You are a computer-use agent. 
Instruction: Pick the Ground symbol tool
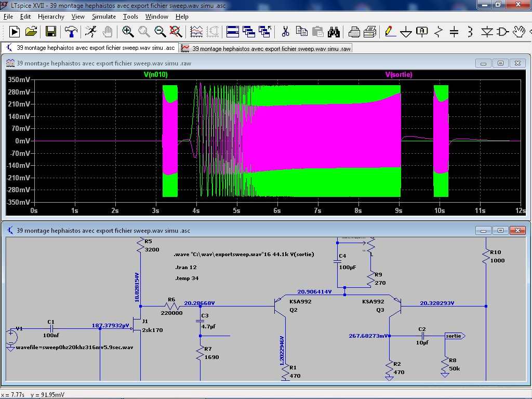tap(406, 32)
